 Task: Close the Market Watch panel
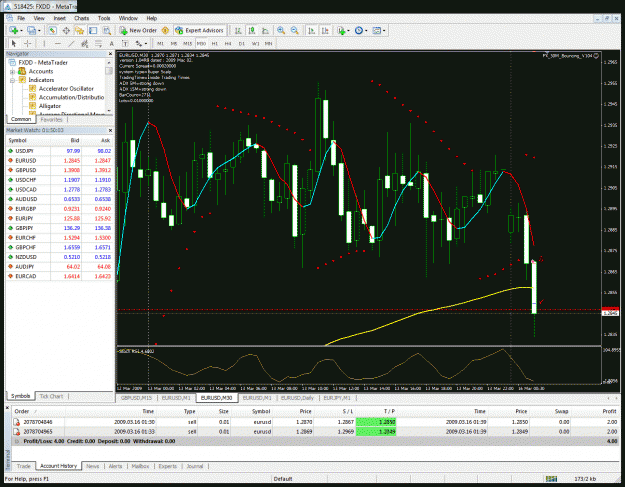point(110,130)
